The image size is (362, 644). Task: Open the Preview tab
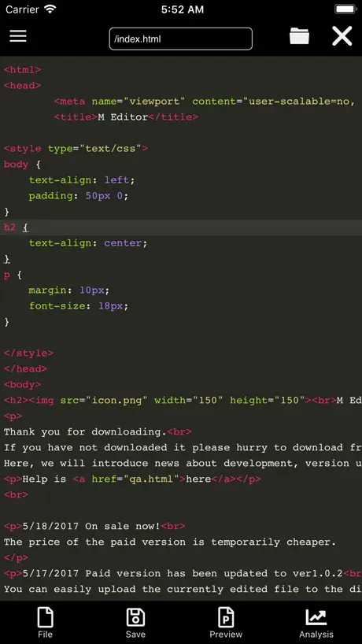(226, 623)
